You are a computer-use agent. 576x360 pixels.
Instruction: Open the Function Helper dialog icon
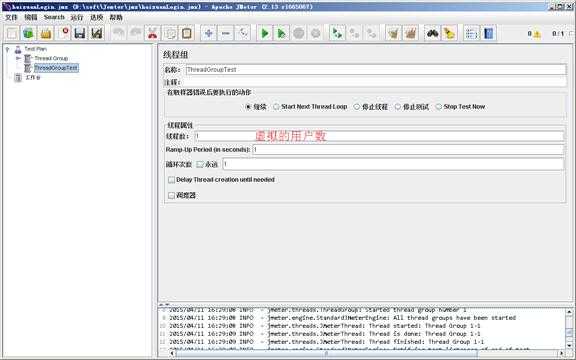point(471,33)
